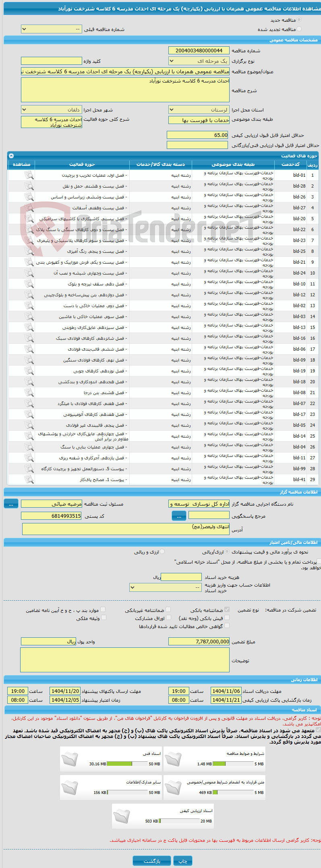Open view icon for row bld-06
321x868 pixels.
[x=29, y=349]
